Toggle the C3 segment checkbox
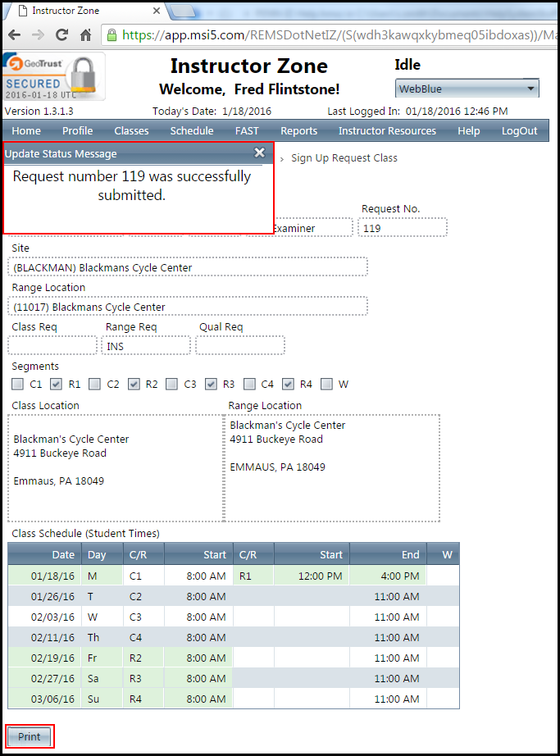560x756 pixels. pos(171,384)
